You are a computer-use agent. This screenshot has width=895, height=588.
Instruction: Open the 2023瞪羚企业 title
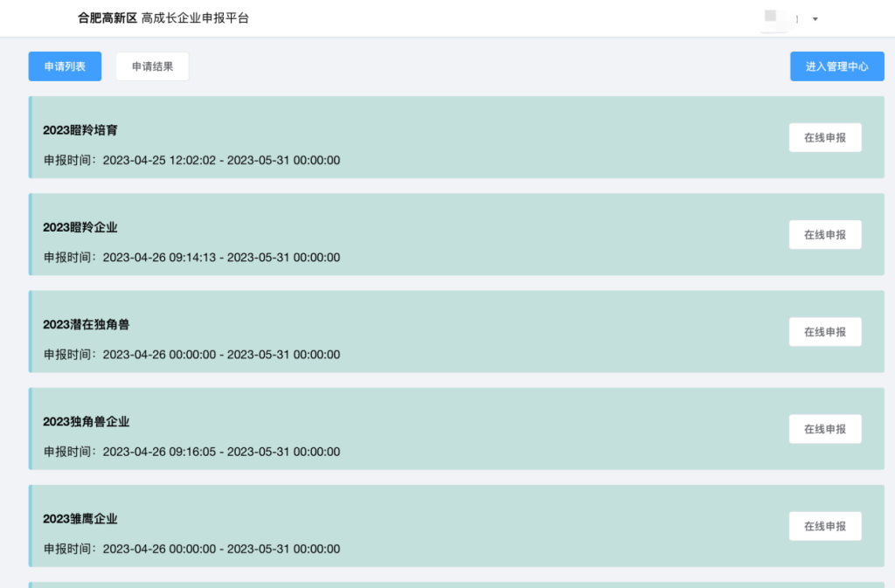point(80,227)
